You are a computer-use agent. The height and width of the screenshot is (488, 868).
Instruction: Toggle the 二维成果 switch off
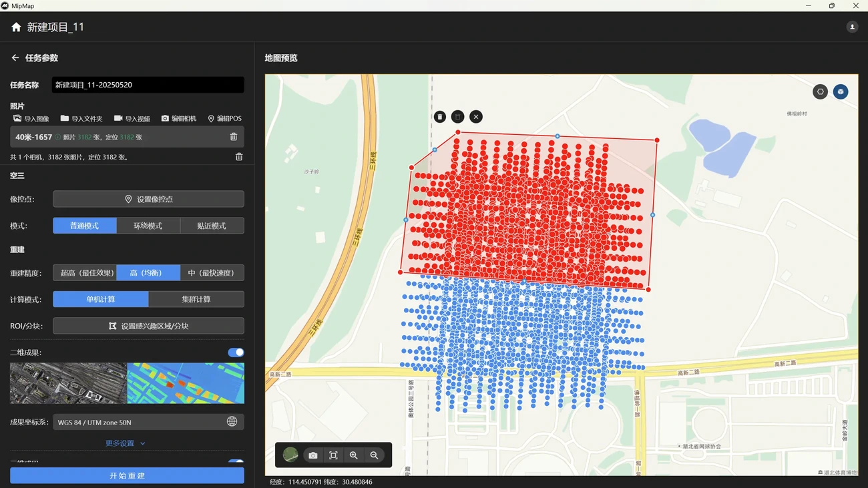click(236, 352)
